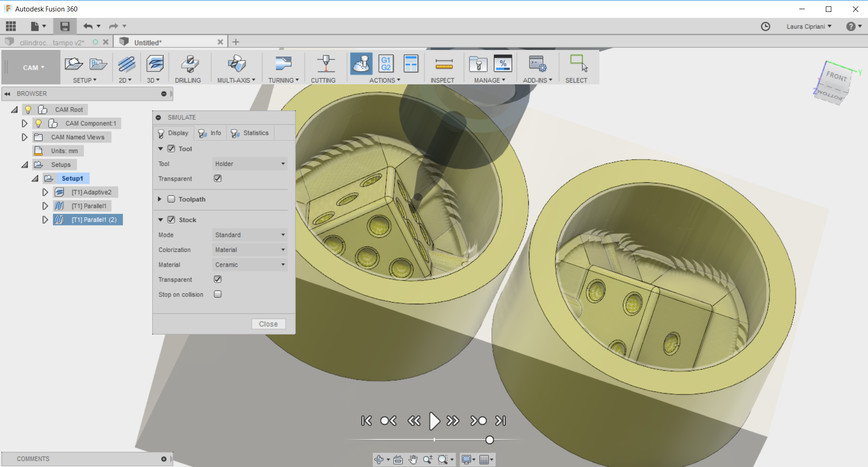This screenshot has width=868, height=467.
Task: Switch to the Info tab
Action: point(210,133)
